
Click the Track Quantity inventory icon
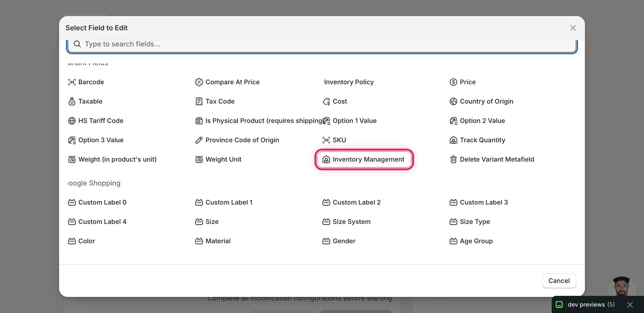[453, 140]
